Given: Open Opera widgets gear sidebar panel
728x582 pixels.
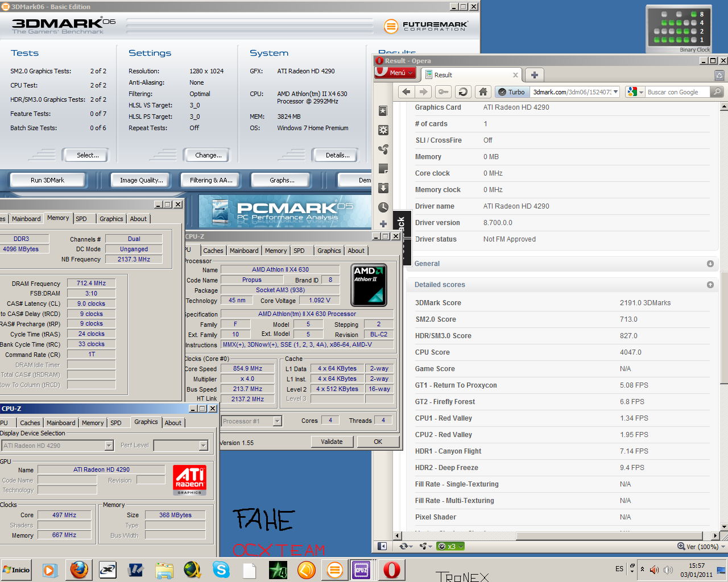Looking at the screenshot, I should 383,130.
